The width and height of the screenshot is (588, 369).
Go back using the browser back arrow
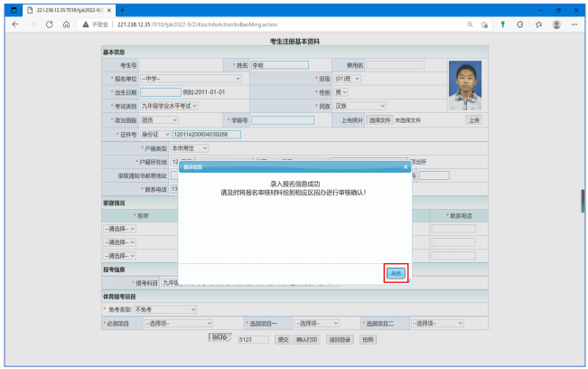(x=15, y=25)
